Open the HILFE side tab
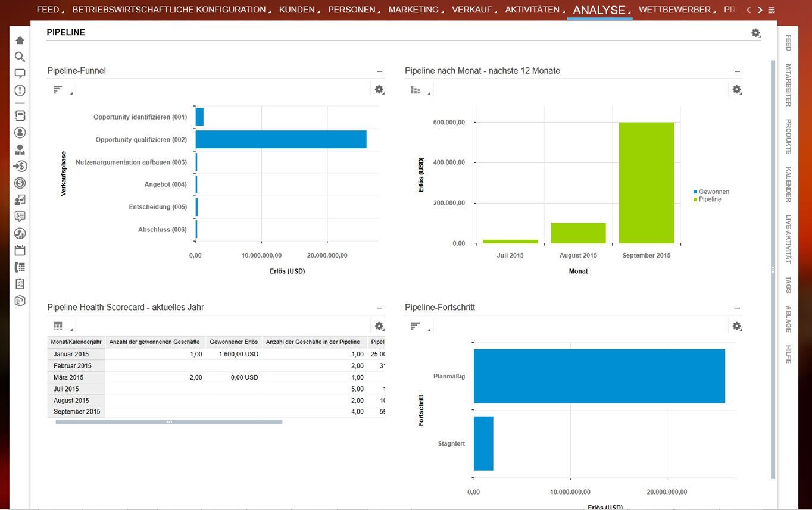 788,354
